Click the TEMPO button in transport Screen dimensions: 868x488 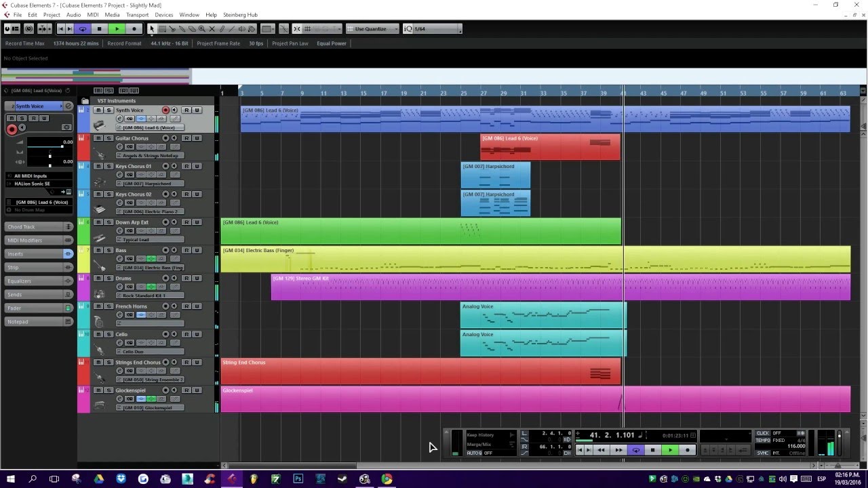coord(763,440)
